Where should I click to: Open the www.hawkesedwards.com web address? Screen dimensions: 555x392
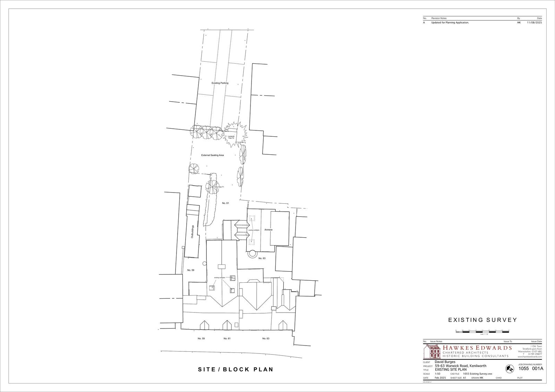click(x=530, y=357)
